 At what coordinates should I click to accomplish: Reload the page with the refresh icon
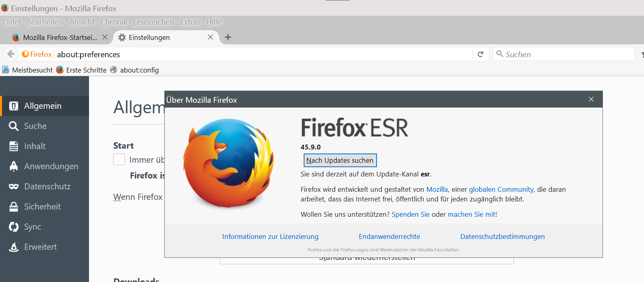click(480, 54)
